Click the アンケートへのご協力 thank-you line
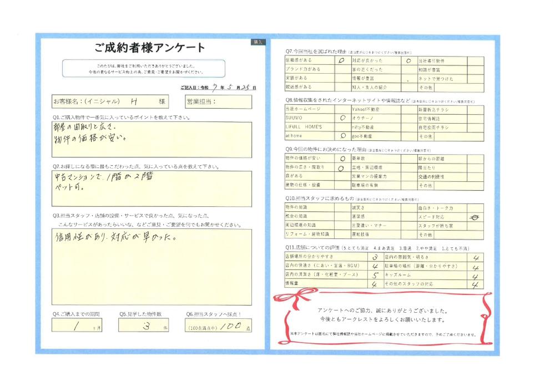The height and width of the screenshot is (392, 555). (x=383, y=310)
